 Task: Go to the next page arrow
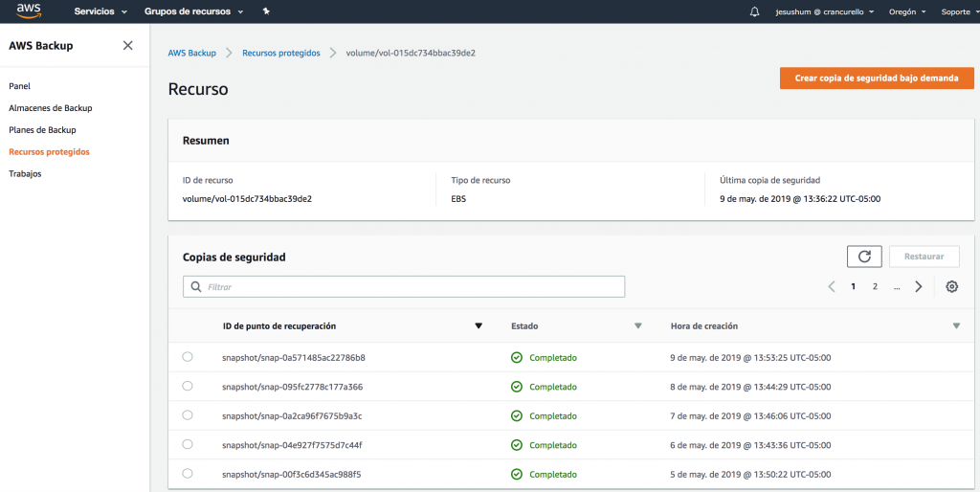click(x=919, y=286)
